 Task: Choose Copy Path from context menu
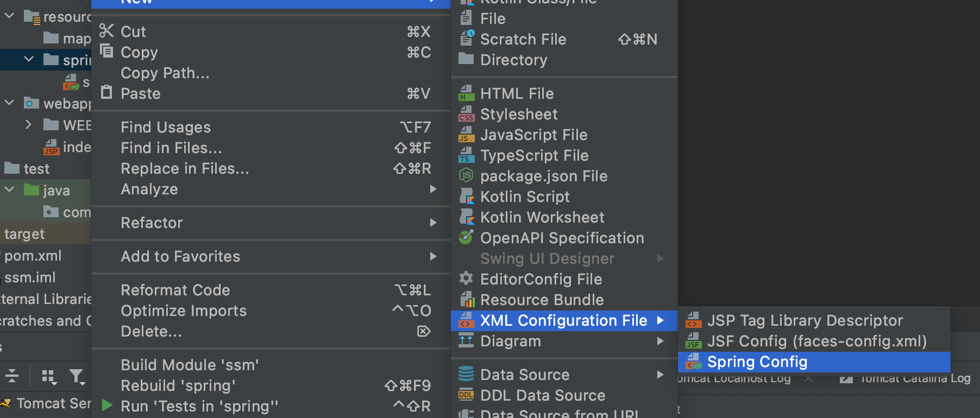(x=165, y=73)
